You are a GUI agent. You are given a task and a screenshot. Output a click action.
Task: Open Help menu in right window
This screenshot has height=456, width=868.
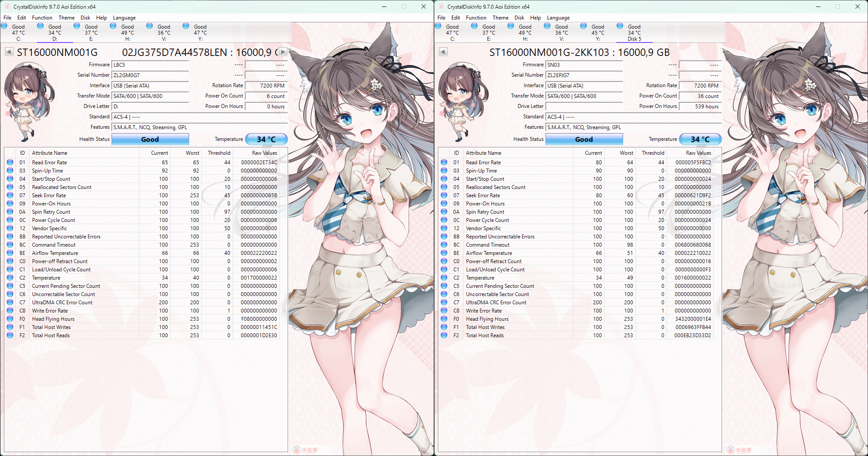(x=535, y=18)
